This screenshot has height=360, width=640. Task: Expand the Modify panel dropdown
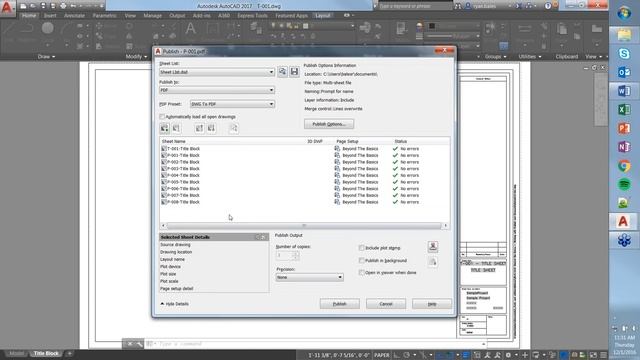click(136, 57)
